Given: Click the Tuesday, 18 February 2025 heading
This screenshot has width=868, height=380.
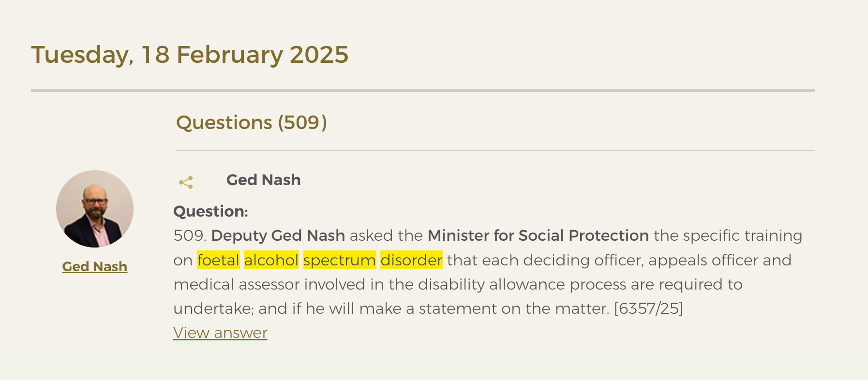Looking at the screenshot, I should [190, 55].
